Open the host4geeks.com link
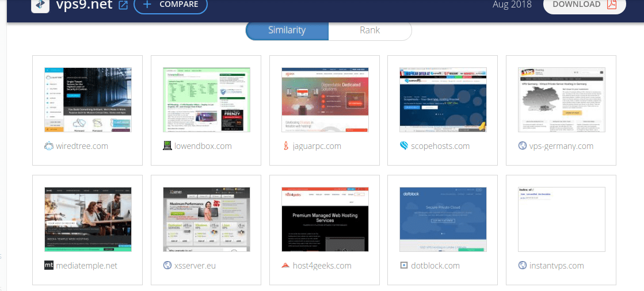The image size is (644, 291). point(322,266)
